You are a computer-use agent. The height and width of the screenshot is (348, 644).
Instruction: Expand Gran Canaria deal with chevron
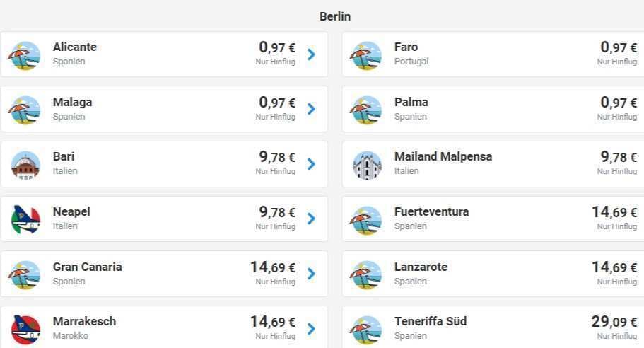(311, 274)
